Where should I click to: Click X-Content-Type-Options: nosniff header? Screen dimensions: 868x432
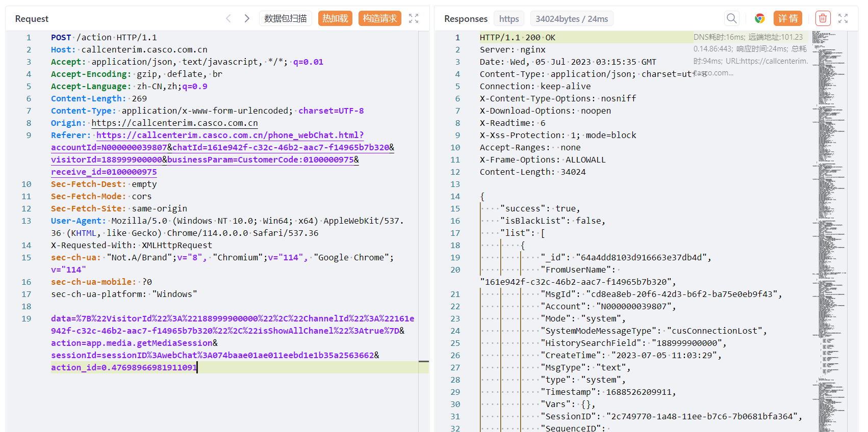[558, 98]
